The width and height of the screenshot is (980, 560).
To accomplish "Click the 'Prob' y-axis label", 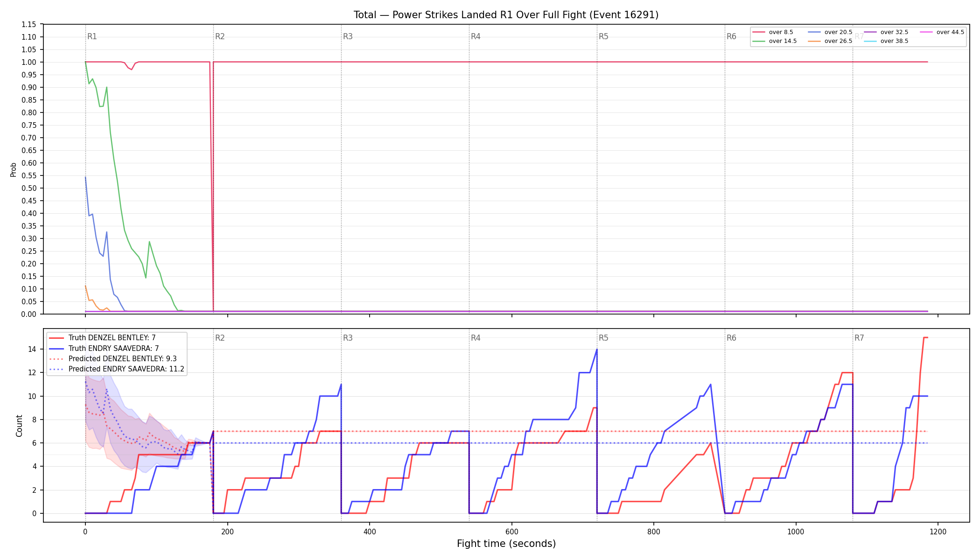I will tap(14, 169).
